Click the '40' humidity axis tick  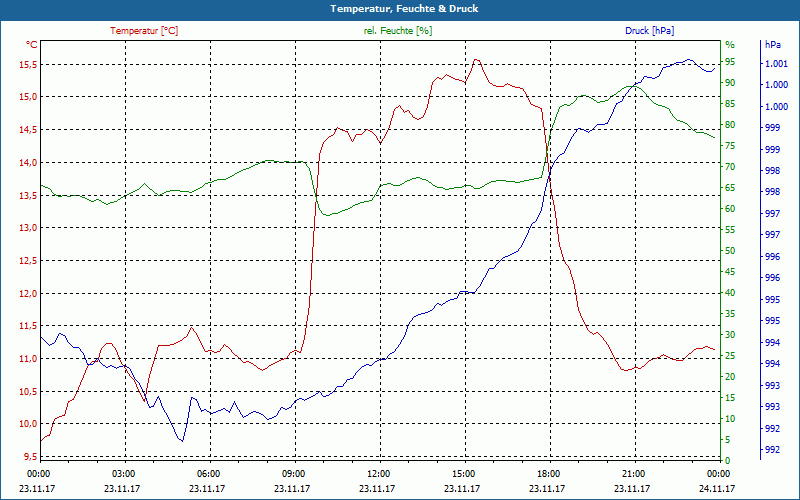(730, 293)
